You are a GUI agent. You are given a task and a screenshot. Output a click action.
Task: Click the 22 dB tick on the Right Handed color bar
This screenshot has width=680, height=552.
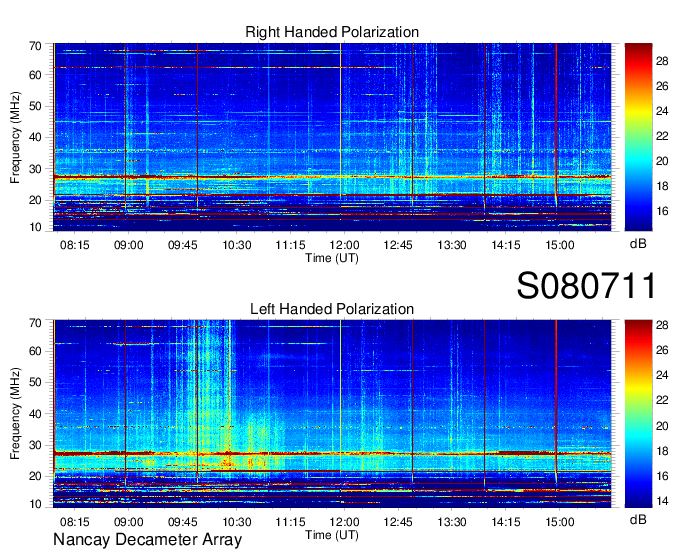tap(662, 136)
